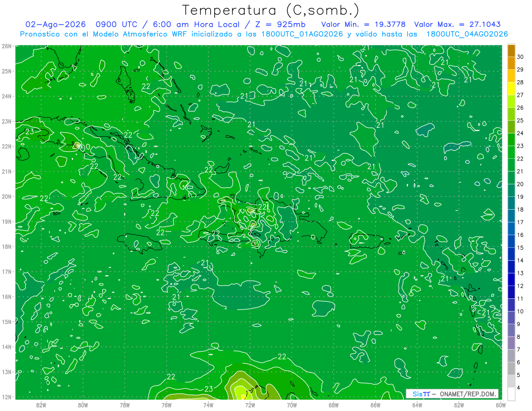Image resolution: width=532 pixels, height=411 pixels.
Task: Click the "10" label on color scale
Action: tap(520, 311)
